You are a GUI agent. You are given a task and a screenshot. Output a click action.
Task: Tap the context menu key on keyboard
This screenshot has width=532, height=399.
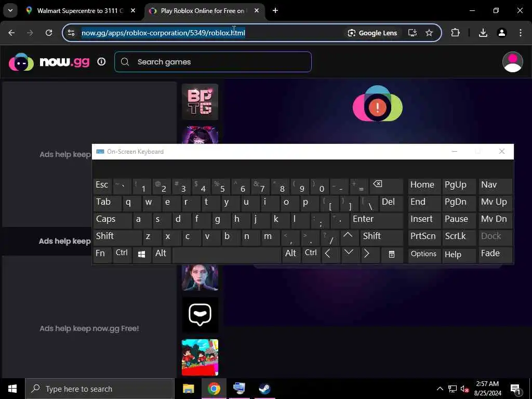[x=392, y=254]
